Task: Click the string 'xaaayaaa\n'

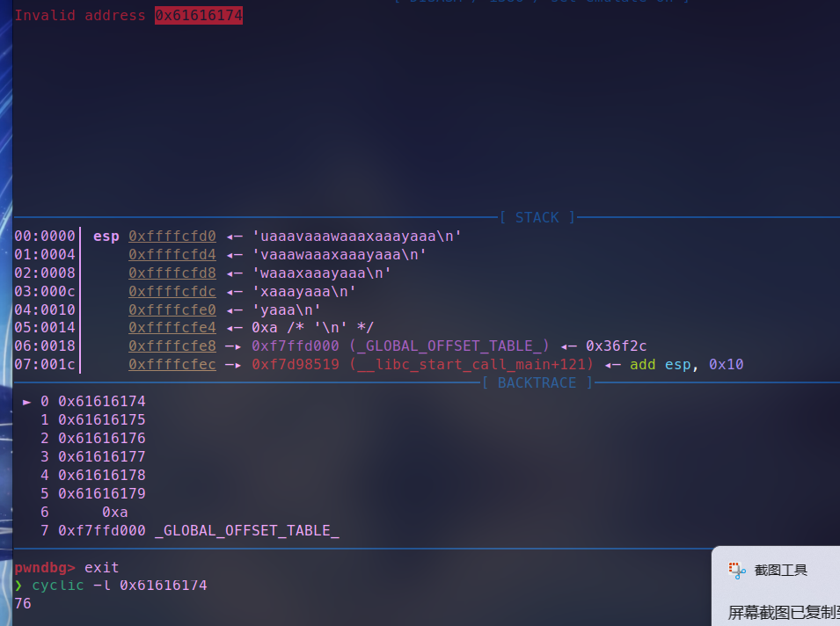Action: click(x=303, y=291)
